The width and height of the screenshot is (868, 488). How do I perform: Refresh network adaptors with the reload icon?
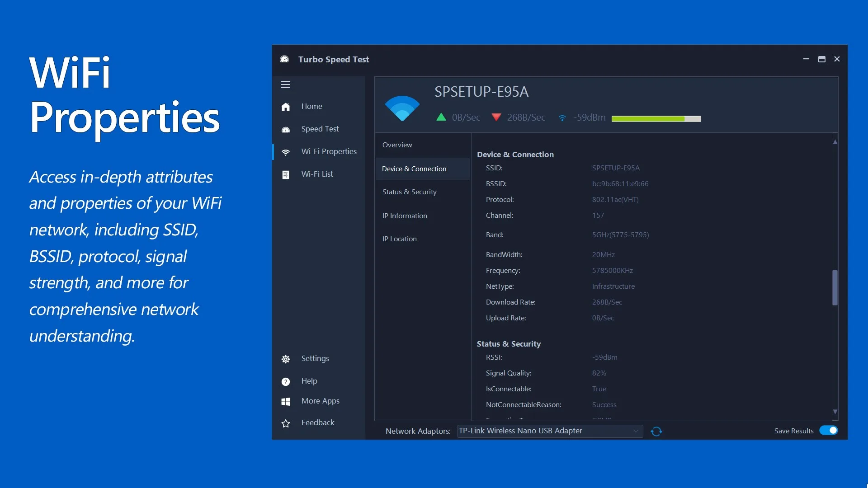click(x=656, y=431)
